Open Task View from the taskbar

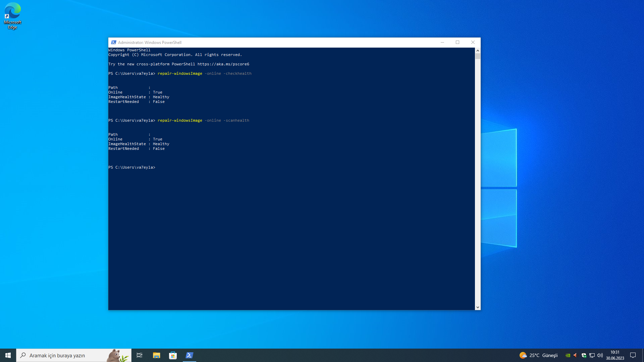click(140, 355)
